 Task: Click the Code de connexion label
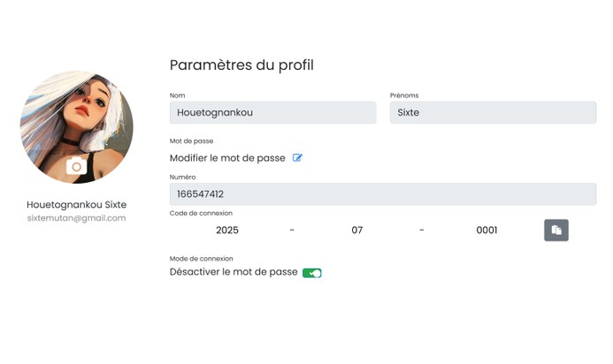(x=201, y=213)
